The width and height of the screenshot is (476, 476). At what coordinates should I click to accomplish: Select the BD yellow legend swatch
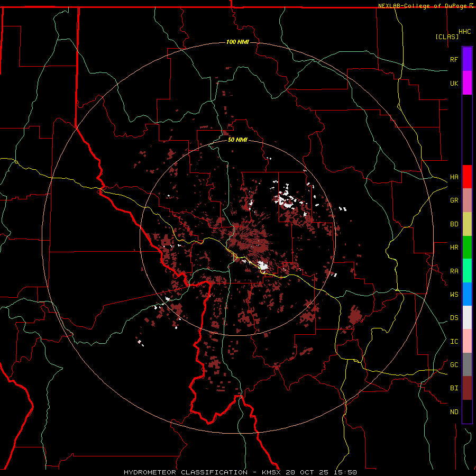(467, 224)
